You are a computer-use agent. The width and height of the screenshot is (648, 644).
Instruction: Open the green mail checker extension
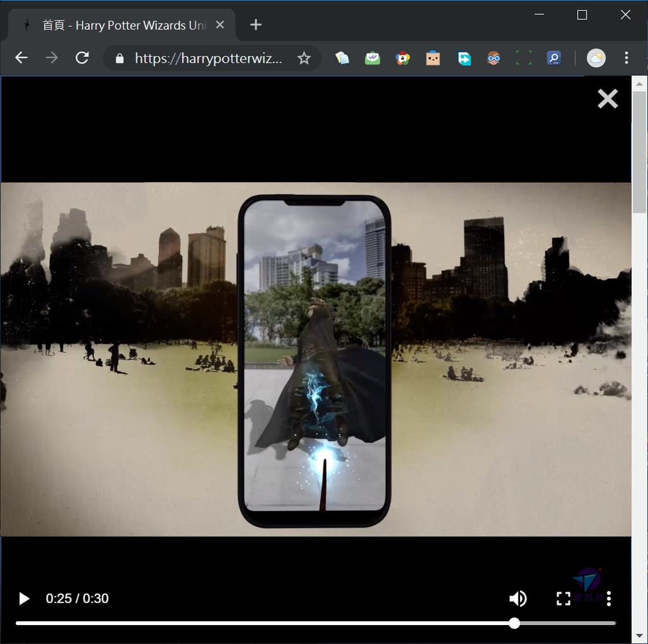tap(372, 58)
